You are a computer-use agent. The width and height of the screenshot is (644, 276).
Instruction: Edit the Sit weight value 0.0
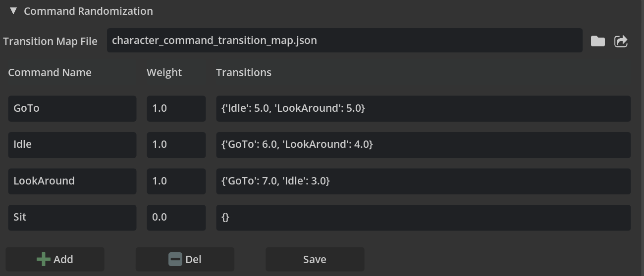pyautogui.click(x=176, y=217)
